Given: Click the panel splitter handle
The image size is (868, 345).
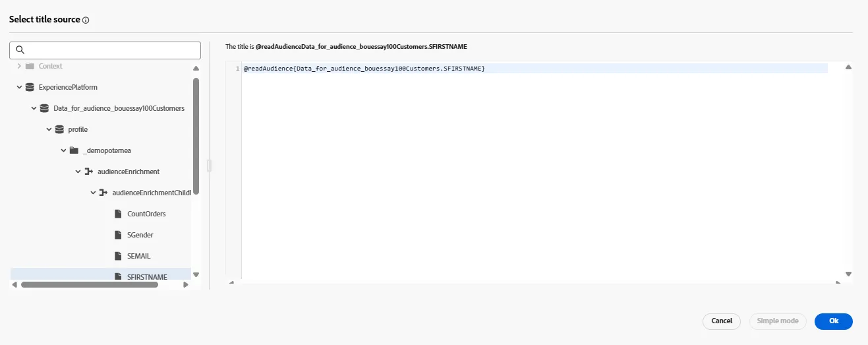Looking at the screenshot, I should (209, 166).
